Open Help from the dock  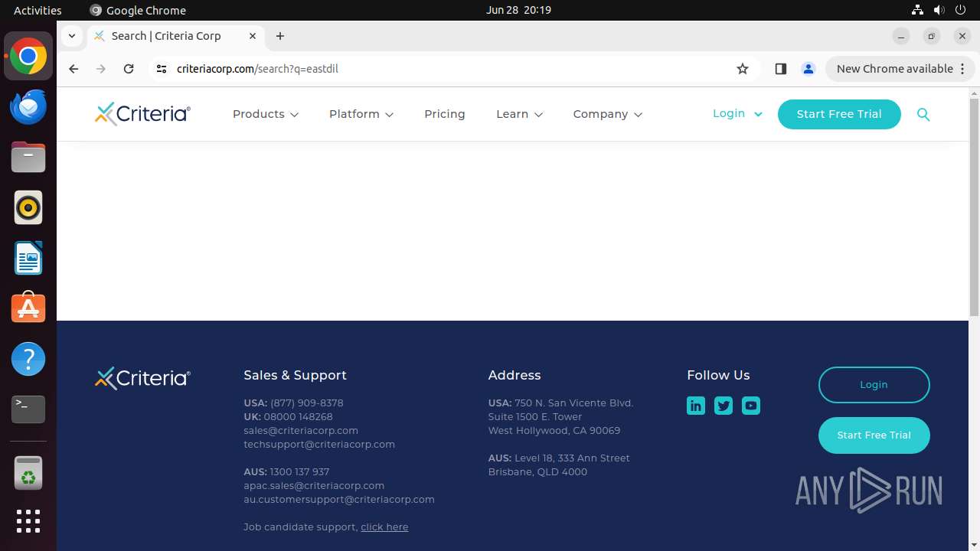click(x=28, y=359)
